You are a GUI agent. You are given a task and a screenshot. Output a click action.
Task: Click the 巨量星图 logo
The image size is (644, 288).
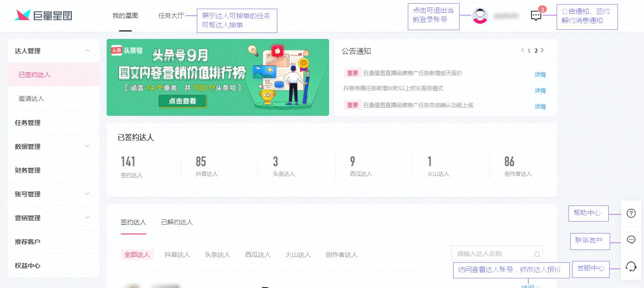tap(43, 16)
